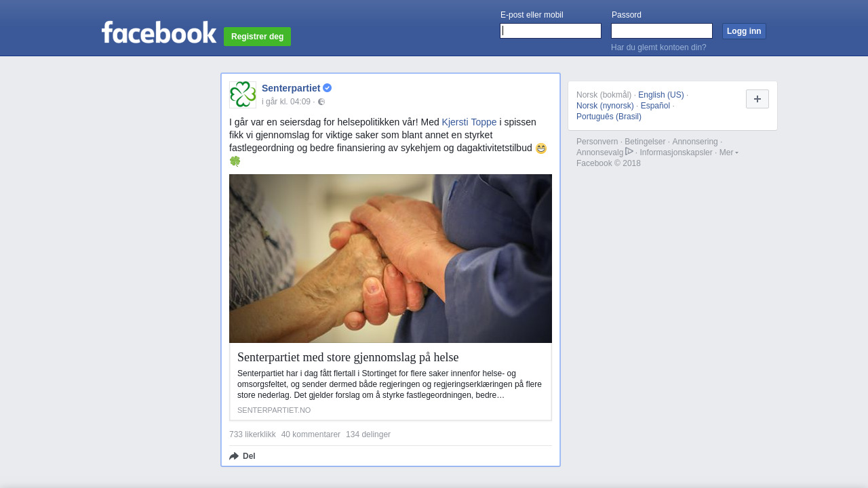868x488 pixels.
Task: View the 40 kommentarer link
Action: coord(311,434)
